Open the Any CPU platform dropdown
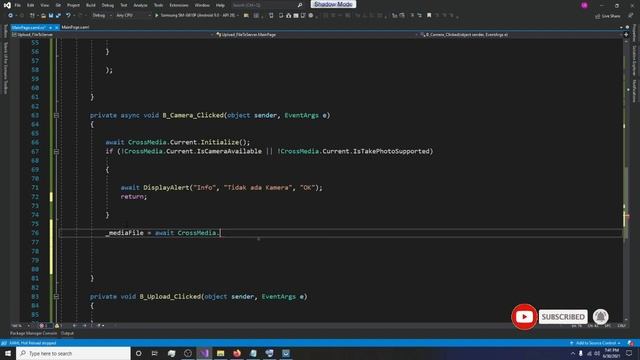 click(133, 16)
